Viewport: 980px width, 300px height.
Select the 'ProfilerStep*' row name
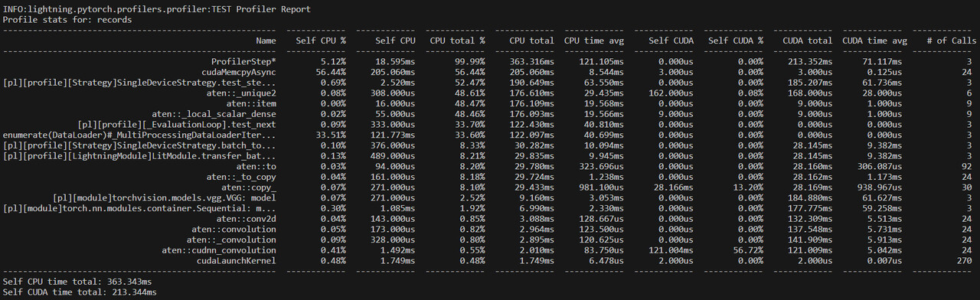[x=244, y=60]
